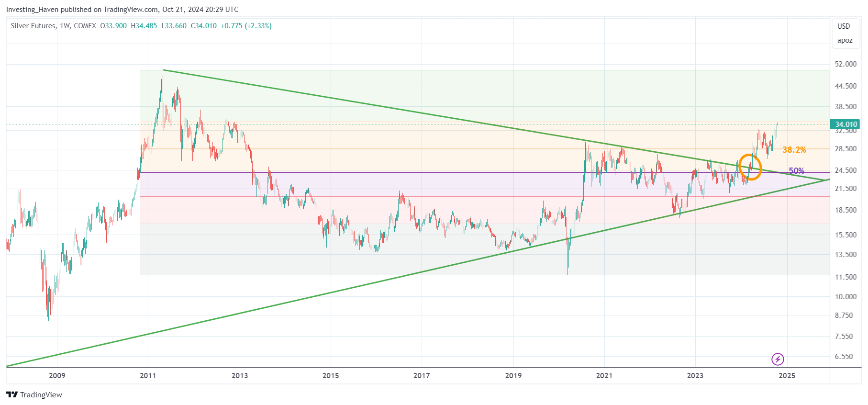Image resolution: width=868 pixels, height=405 pixels.
Task: Click the open value O33.900
Action: [x=113, y=26]
